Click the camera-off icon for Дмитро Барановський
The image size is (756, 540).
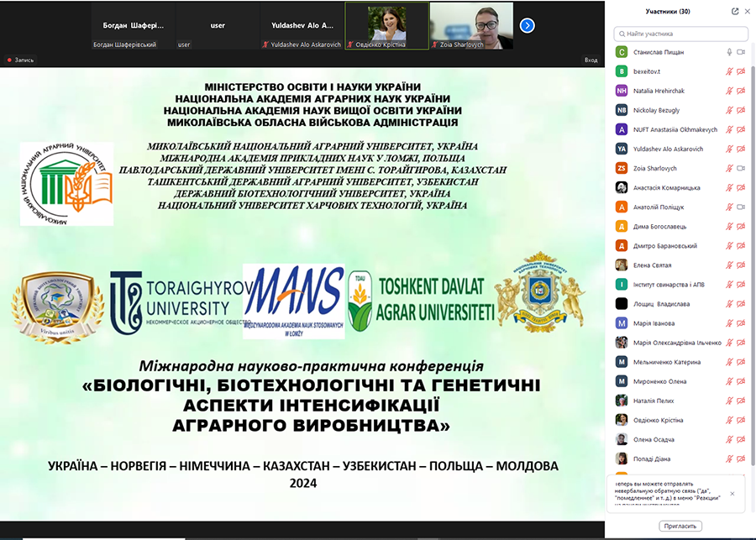coord(741,246)
